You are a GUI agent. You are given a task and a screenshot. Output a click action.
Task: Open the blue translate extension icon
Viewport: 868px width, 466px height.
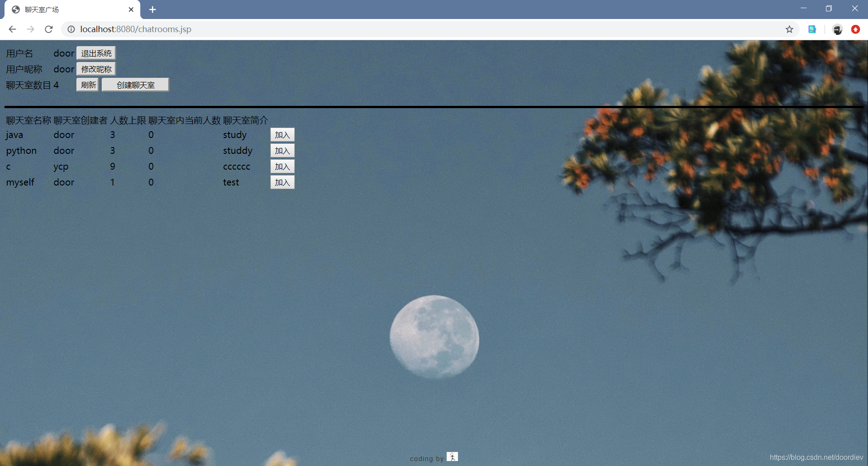[812, 29]
